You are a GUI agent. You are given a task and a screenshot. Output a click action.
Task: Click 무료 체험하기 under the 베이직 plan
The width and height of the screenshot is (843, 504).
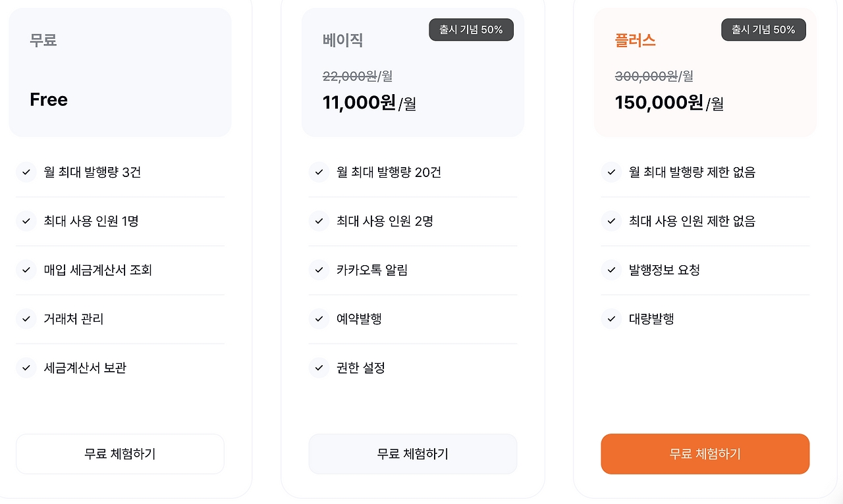pyautogui.click(x=412, y=454)
